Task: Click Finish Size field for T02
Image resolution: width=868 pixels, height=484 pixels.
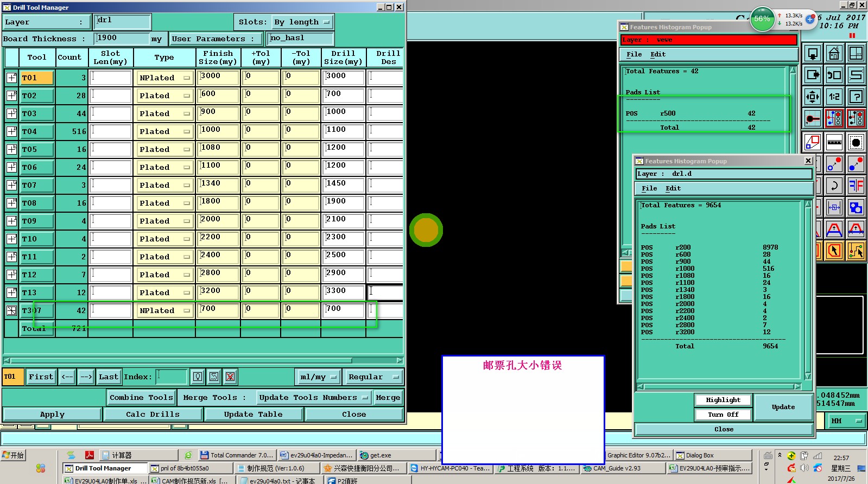Action: (218, 95)
